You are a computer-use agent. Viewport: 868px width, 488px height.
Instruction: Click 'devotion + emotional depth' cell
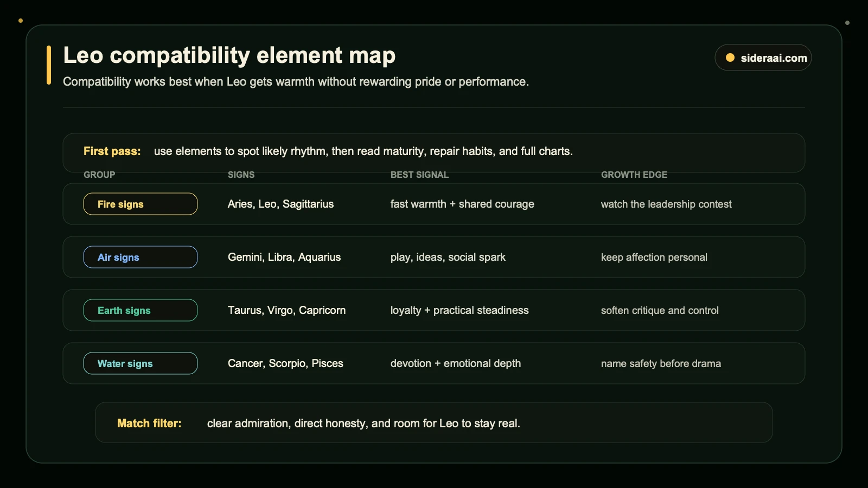coord(456,363)
